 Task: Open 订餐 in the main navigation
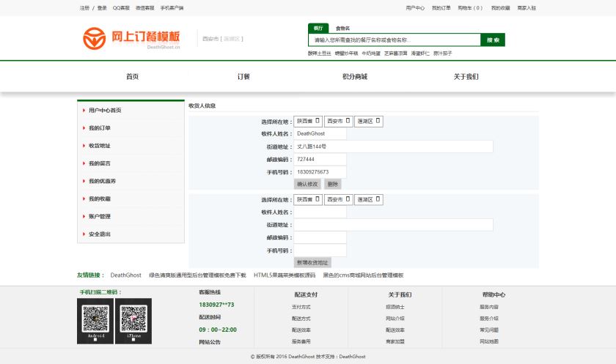click(x=243, y=76)
